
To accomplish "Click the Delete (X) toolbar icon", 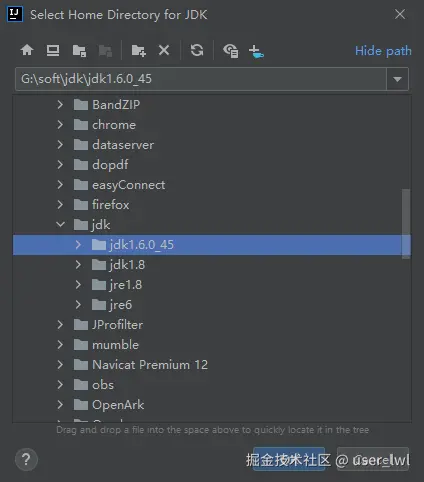I will point(164,51).
